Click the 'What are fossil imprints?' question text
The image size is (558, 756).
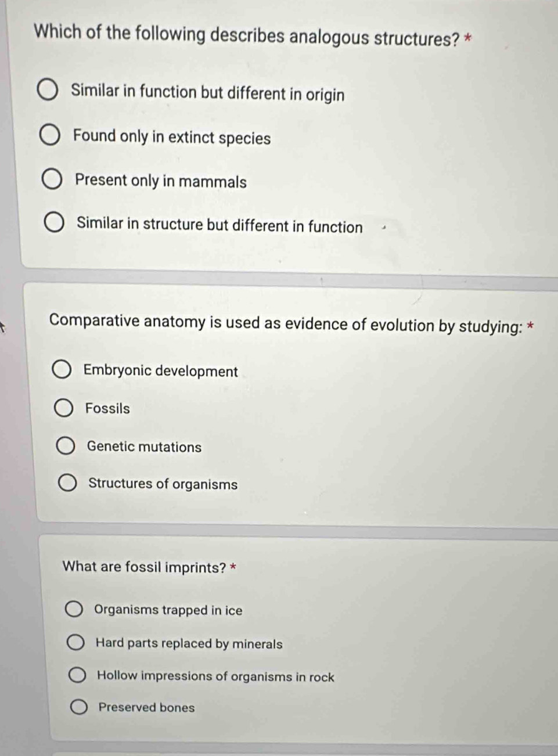149,567
